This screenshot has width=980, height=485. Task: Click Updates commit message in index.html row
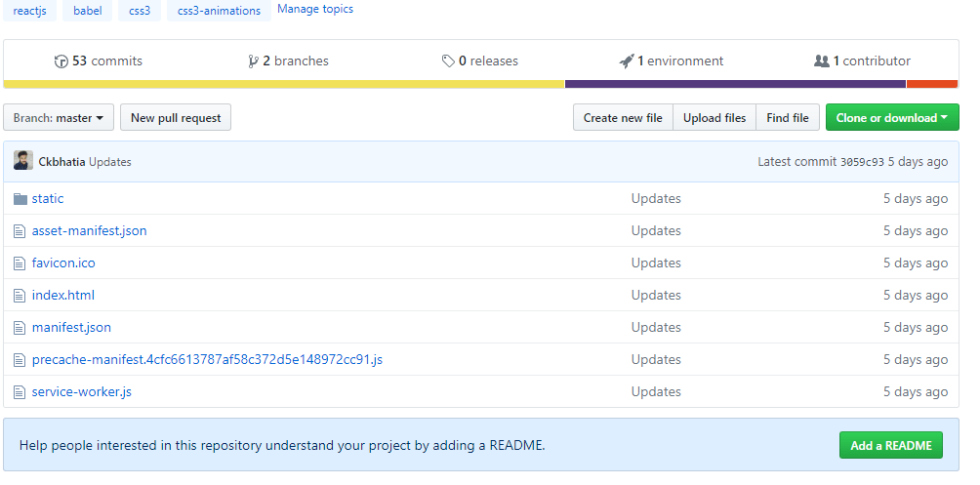(x=656, y=296)
